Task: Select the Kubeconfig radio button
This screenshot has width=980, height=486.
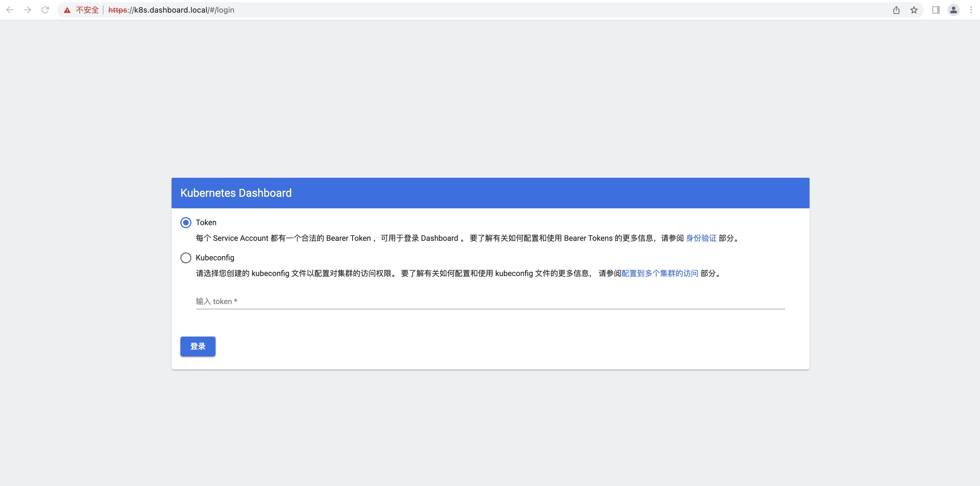Action: point(186,258)
